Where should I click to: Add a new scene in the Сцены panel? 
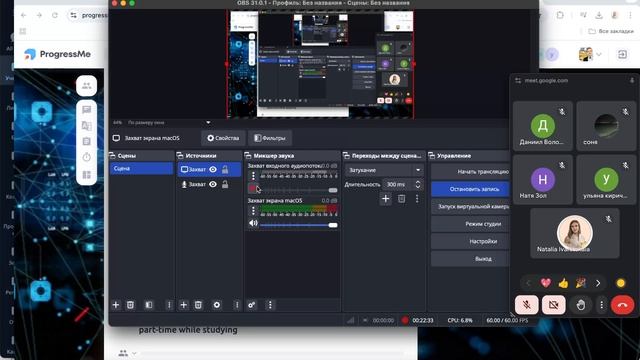click(116, 305)
